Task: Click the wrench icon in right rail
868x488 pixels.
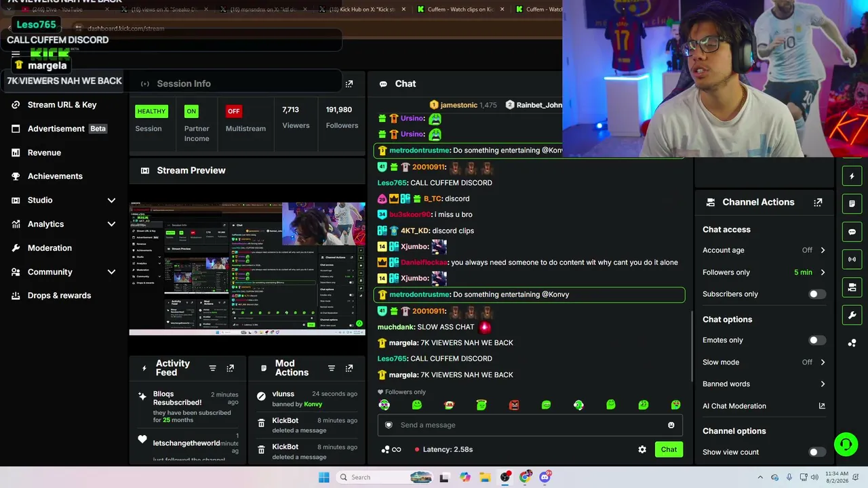Action: pyautogui.click(x=852, y=315)
